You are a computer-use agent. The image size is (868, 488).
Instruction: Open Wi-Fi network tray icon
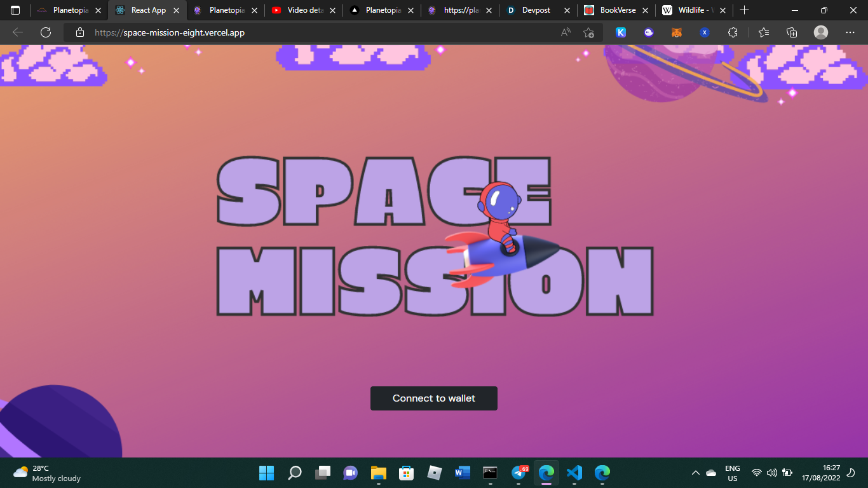click(x=757, y=473)
